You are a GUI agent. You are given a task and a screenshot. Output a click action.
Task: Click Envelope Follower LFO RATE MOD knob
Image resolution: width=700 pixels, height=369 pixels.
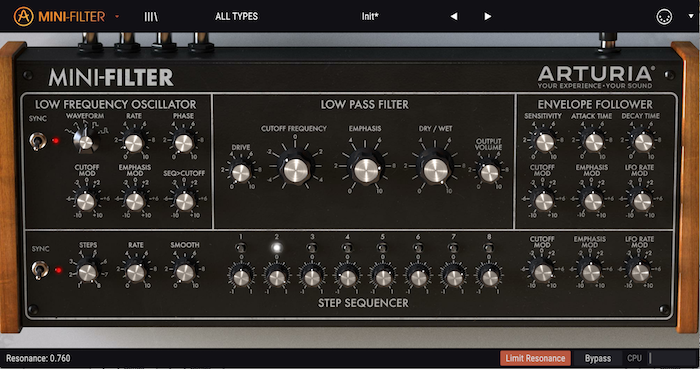coord(642,202)
